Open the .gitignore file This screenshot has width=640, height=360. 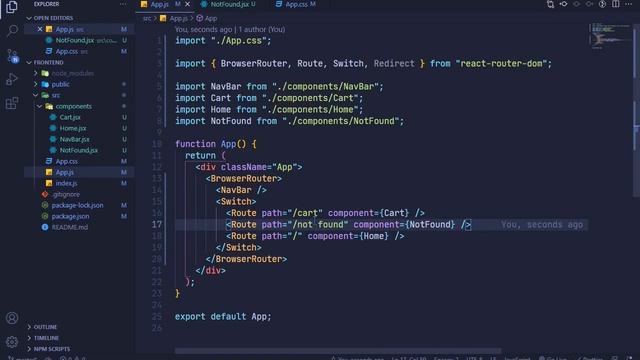[x=66, y=195]
